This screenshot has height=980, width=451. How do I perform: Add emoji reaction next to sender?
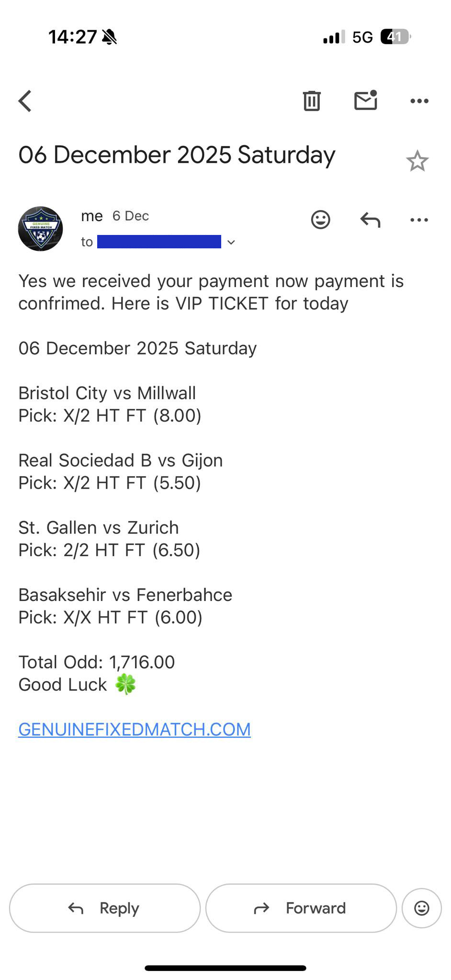coord(320,220)
